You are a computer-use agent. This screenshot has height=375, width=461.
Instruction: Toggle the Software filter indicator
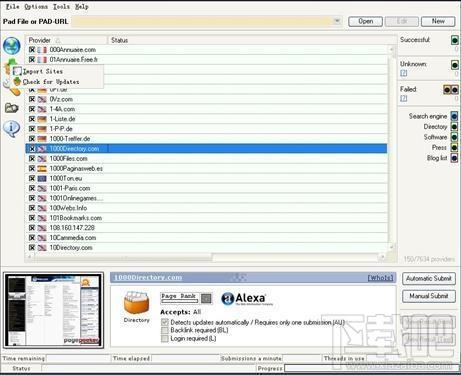pos(454,137)
